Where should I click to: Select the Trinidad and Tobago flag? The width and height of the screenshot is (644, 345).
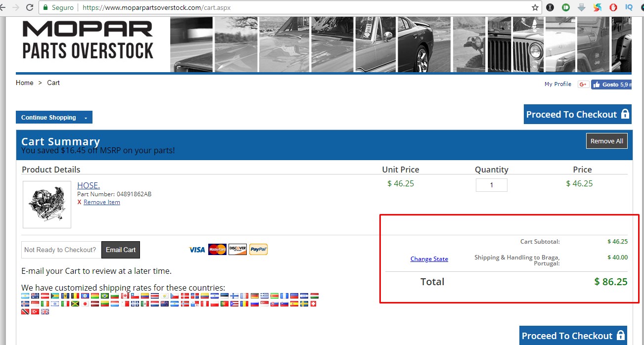(x=25, y=311)
